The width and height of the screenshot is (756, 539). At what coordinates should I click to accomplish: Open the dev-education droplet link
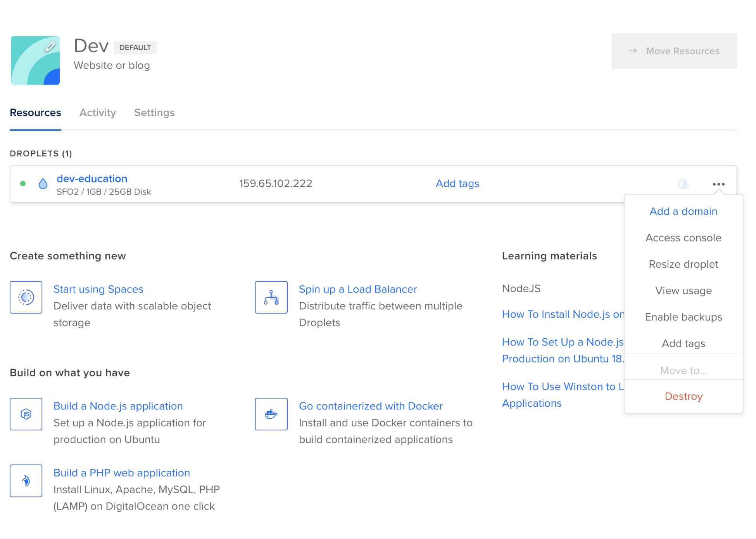point(92,179)
